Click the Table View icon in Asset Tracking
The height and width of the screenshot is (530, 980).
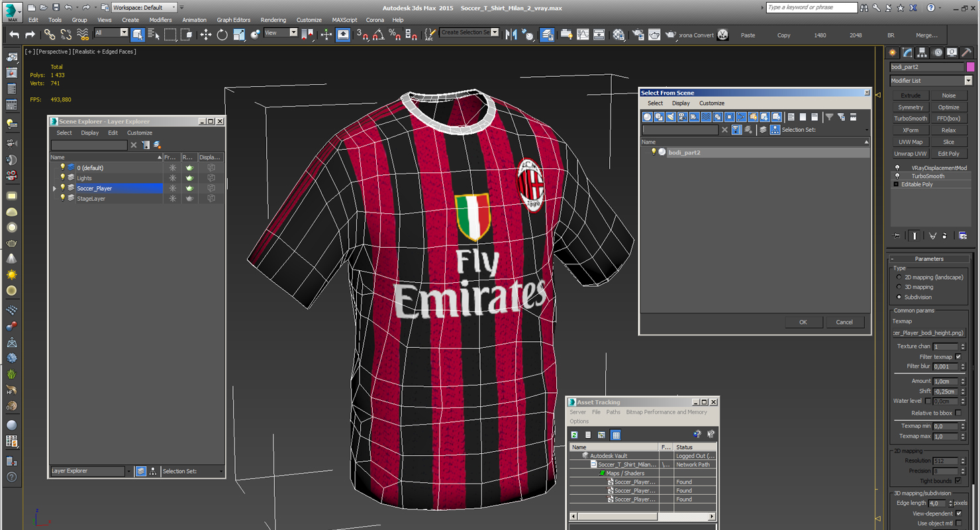pyautogui.click(x=616, y=435)
